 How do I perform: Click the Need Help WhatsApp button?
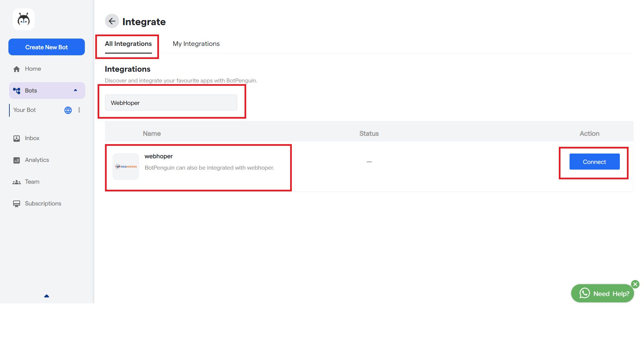[x=602, y=294]
